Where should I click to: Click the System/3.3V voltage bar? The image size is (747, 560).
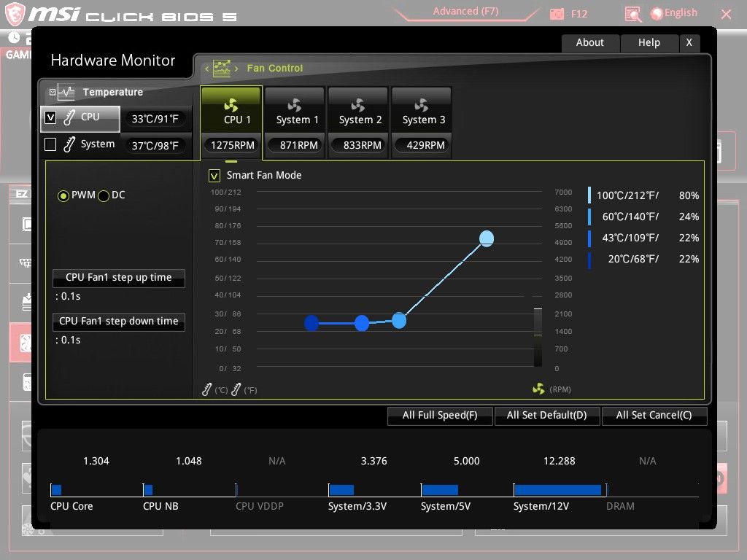pos(341,490)
